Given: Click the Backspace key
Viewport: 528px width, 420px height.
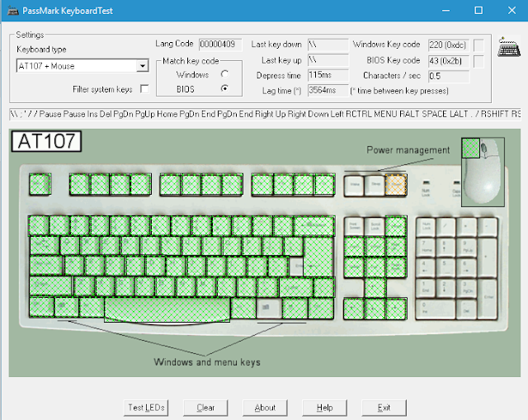Looking at the screenshot, I should 314,225.
